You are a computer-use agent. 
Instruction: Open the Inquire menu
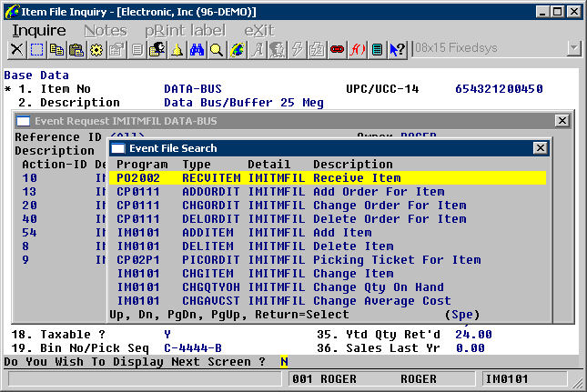point(39,30)
